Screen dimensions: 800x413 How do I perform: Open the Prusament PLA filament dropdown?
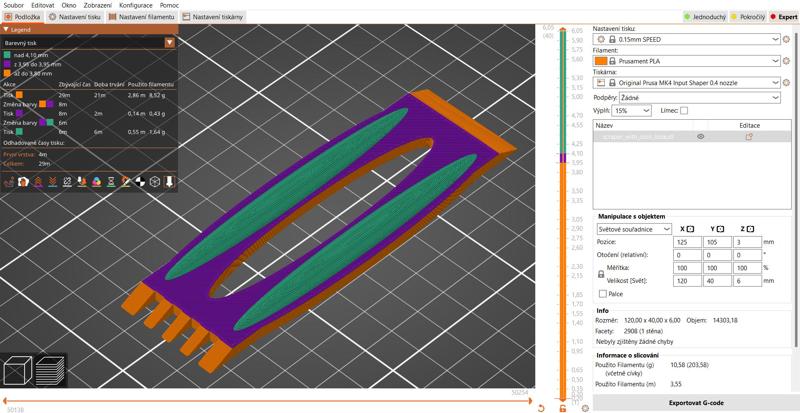click(x=687, y=61)
